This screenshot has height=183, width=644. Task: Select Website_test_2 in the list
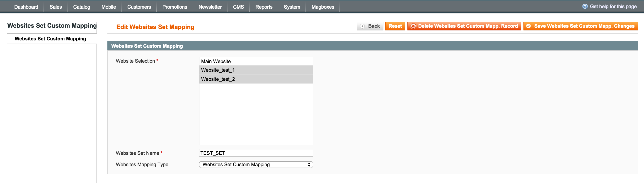[256, 79]
